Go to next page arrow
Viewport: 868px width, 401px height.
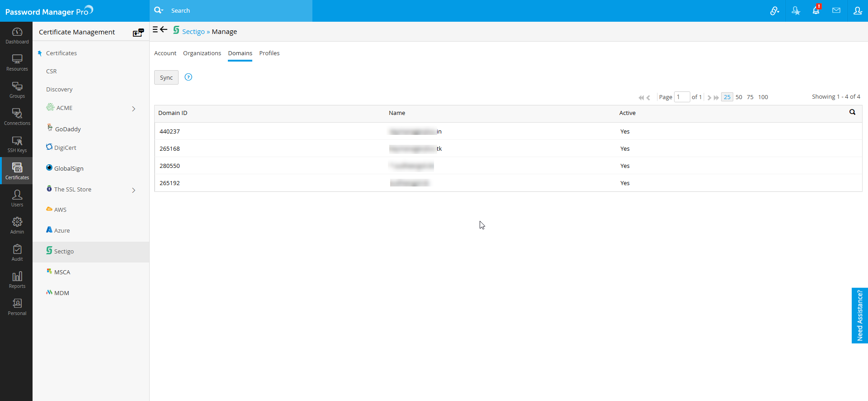pos(709,97)
